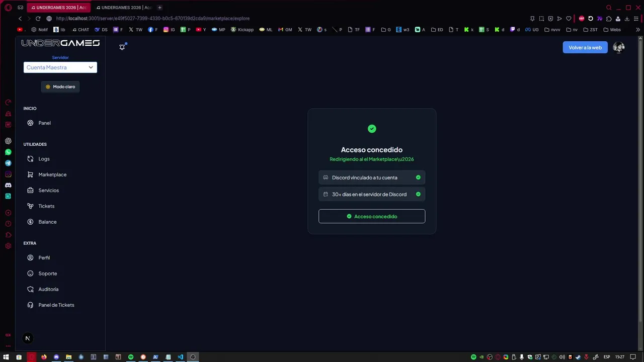The image size is (644, 362).
Task: Open Windows Start menu
Action: pyautogui.click(x=6, y=357)
